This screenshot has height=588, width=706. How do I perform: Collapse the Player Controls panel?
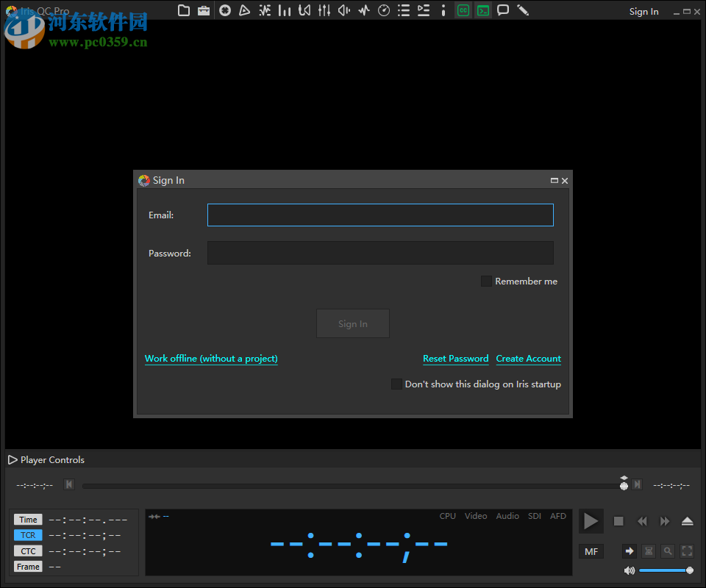click(x=13, y=460)
